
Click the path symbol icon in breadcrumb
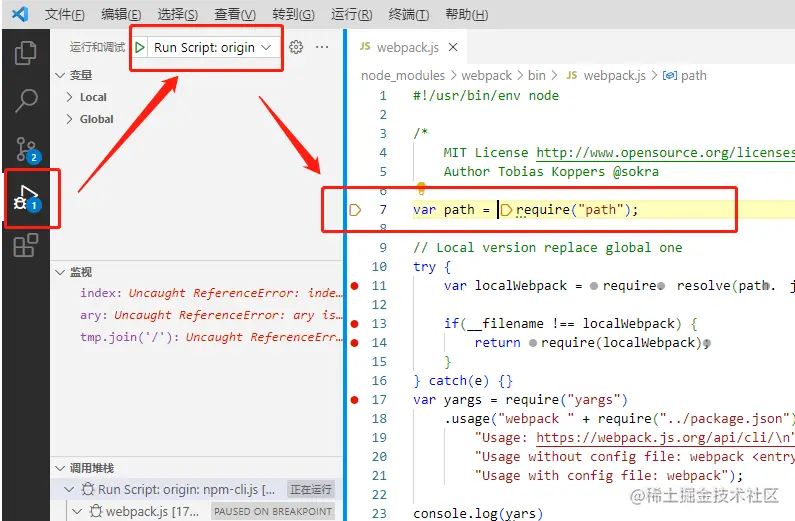(670, 76)
